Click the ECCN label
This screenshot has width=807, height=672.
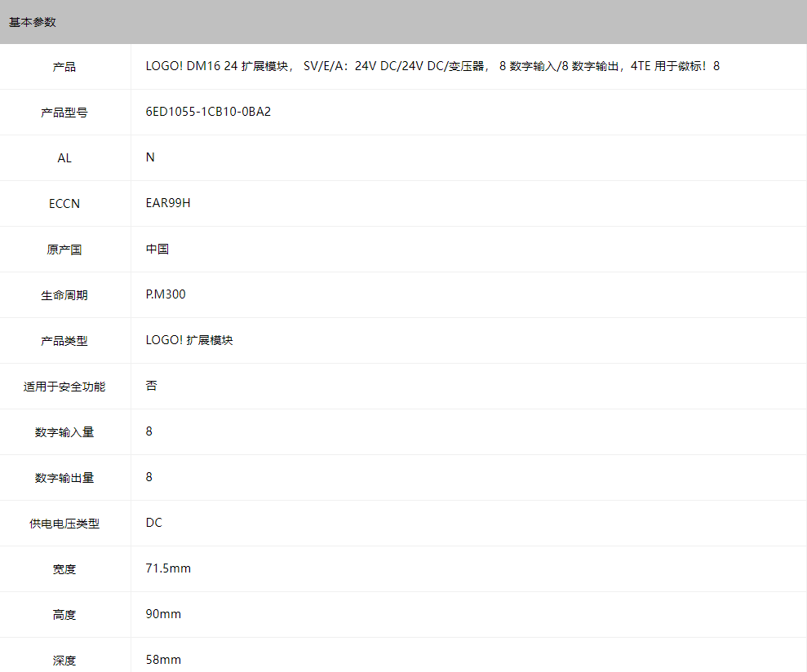[64, 204]
